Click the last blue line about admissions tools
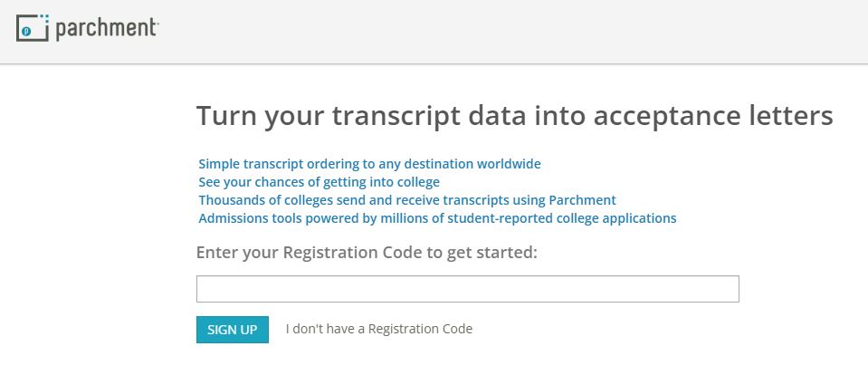This screenshot has height=375, width=868. point(437,218)
